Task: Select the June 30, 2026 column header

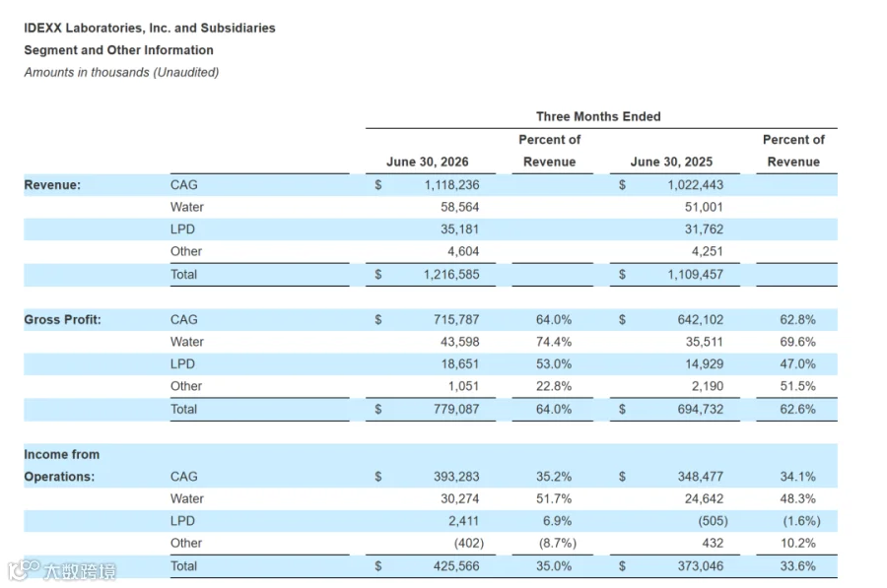Action: pyautogui.click(x=427, y=162)
